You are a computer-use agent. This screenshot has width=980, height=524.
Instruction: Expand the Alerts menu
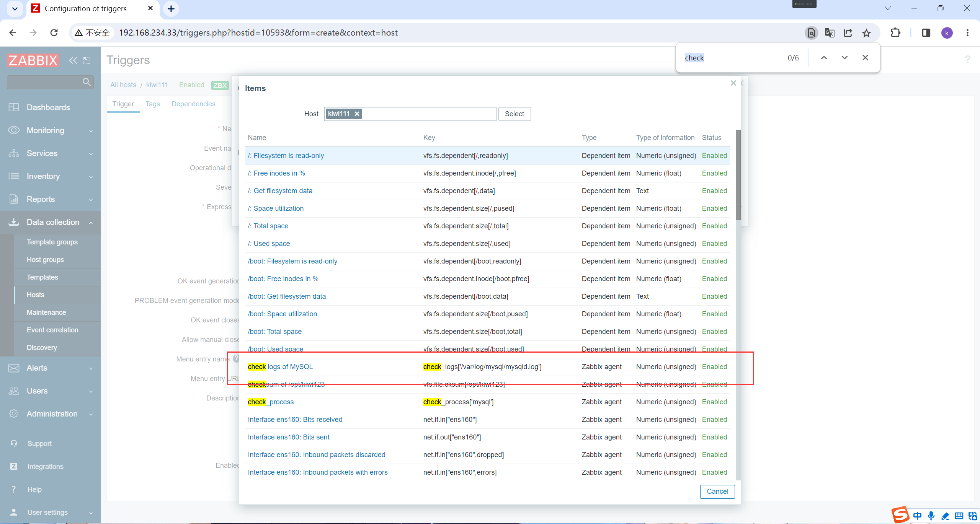click(50, 368)
